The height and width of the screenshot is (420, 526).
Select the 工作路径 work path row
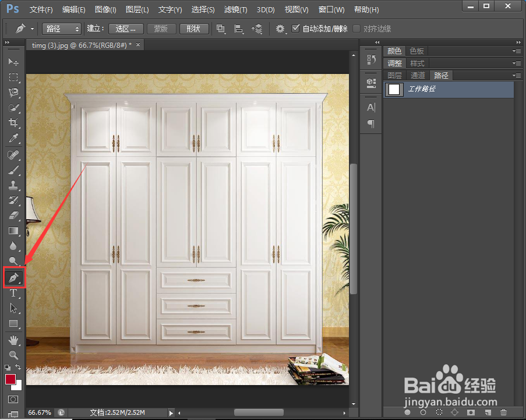coord(449,89)
